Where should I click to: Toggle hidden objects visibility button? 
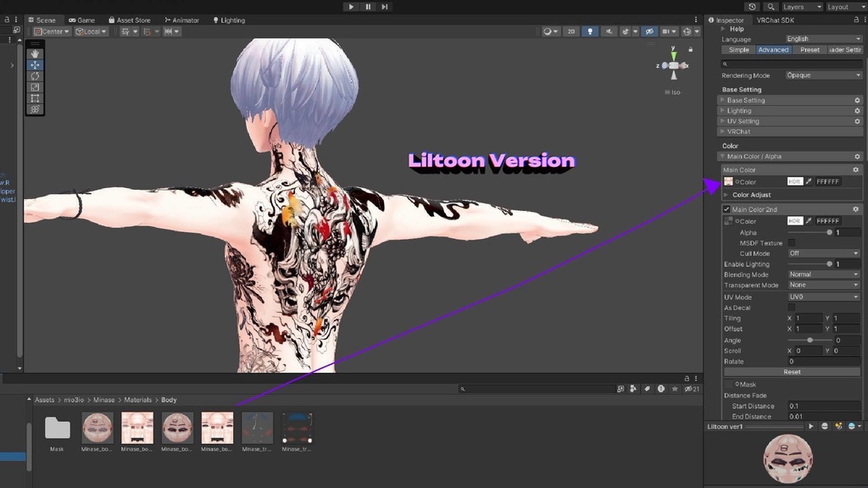click(x=649, y=31)
